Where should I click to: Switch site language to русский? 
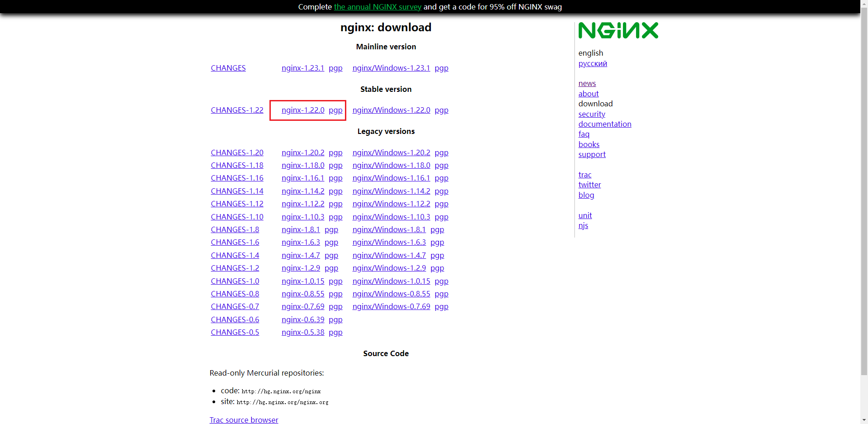click(592, 63)
